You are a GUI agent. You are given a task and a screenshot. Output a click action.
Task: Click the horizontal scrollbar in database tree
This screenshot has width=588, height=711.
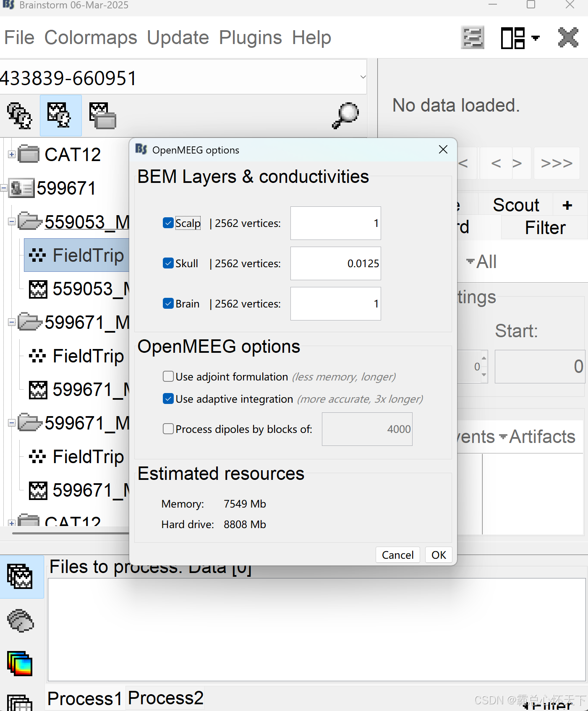point(71,533)
